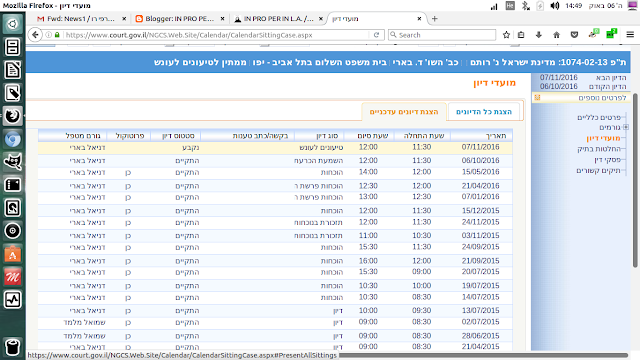The height and width of the screenshot is (360, 640).
Task: Open the downloads arrow icon
Action: [x=539, y=35]
